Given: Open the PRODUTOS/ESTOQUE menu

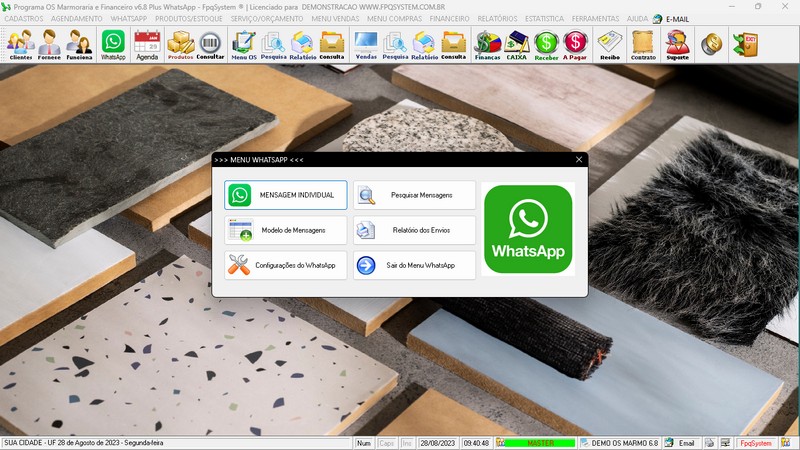Looking at the screenshot, I should pos(189,19).
